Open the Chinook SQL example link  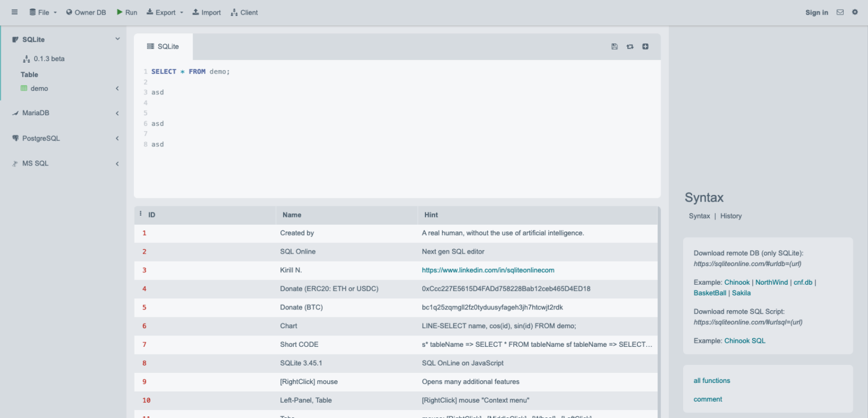pos(745,341)
